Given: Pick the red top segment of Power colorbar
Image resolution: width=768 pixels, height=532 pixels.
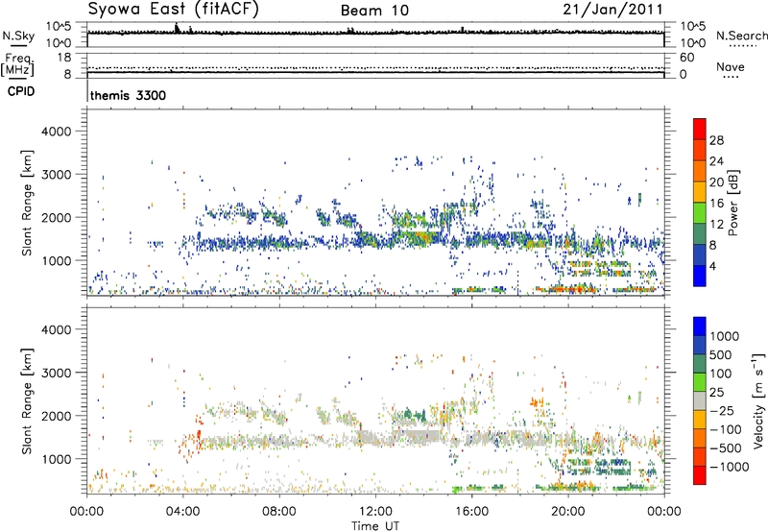Looking at the screenshot, I should click(700, 129).
